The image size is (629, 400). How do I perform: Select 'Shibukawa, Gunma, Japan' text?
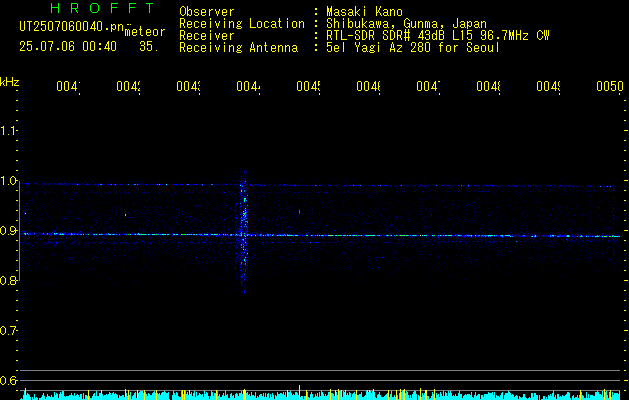pyautogui.click(x=406, y=23)
